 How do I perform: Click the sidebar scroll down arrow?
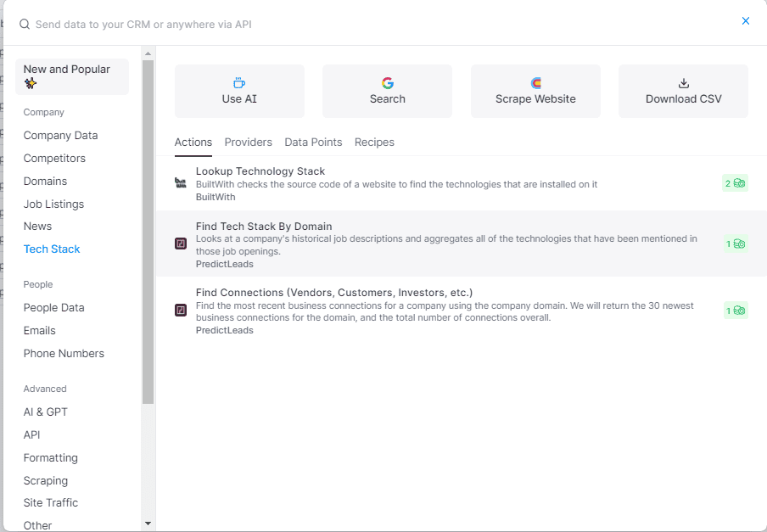(x=148, y=524)
